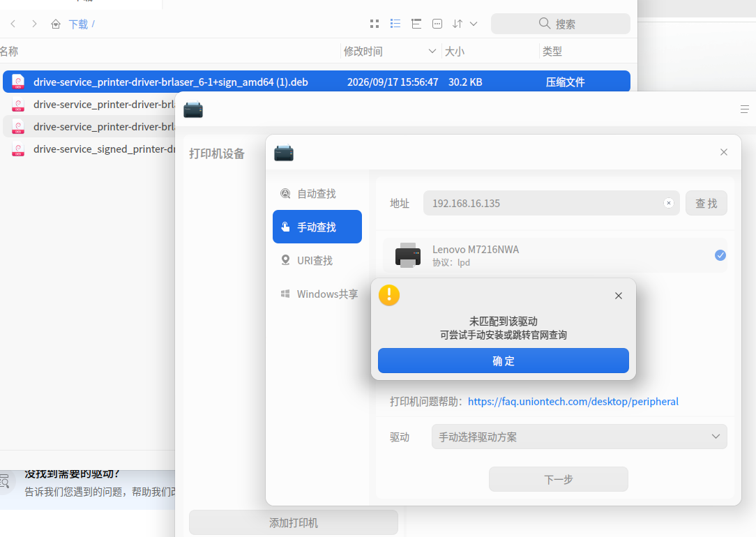
Task: Go back in the file manager
Action: (x=13, y=24)
